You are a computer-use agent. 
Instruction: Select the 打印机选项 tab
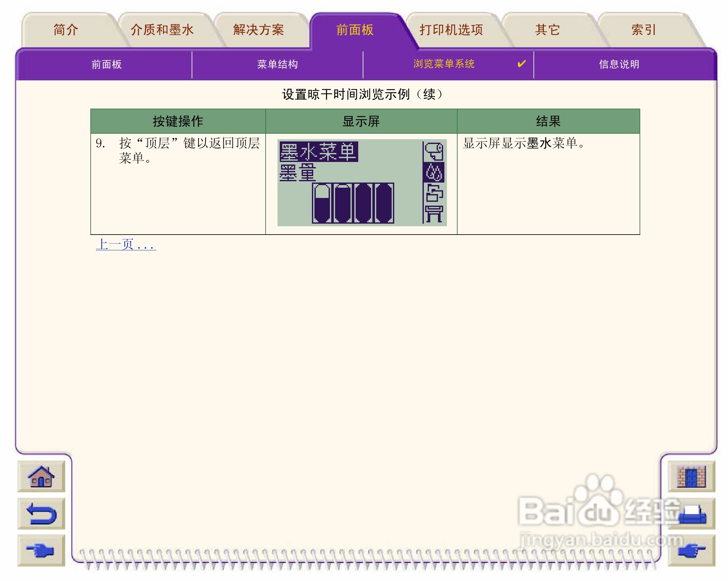tap(451, 30)
